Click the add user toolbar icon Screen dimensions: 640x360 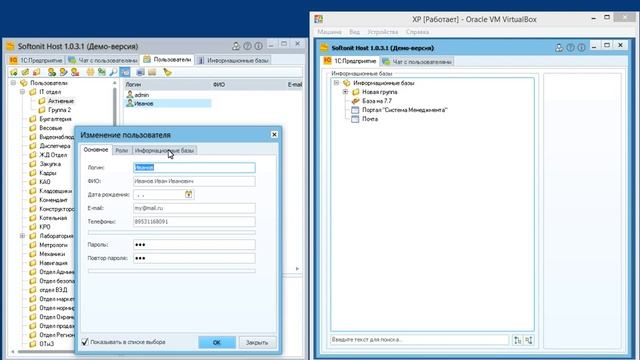[x=52, y=72]
